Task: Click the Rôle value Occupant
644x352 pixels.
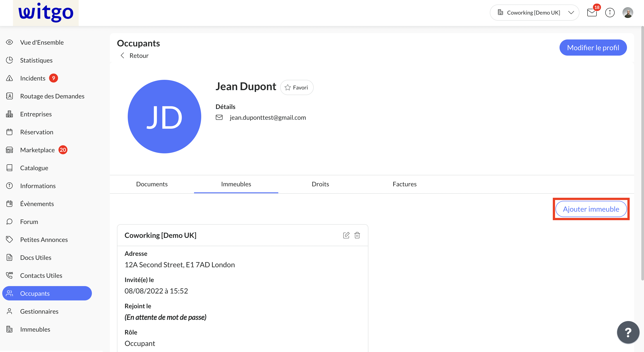Action: [140, 343]
